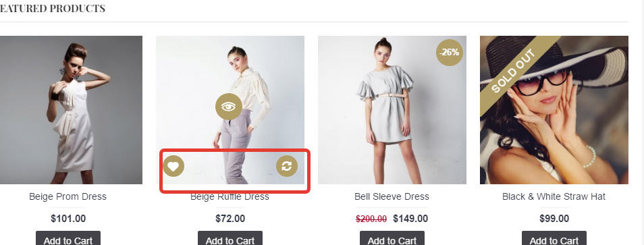This screenshot has height=245, width=644.
Task: Click the Featured Products heading
Action: click(53, 8)
